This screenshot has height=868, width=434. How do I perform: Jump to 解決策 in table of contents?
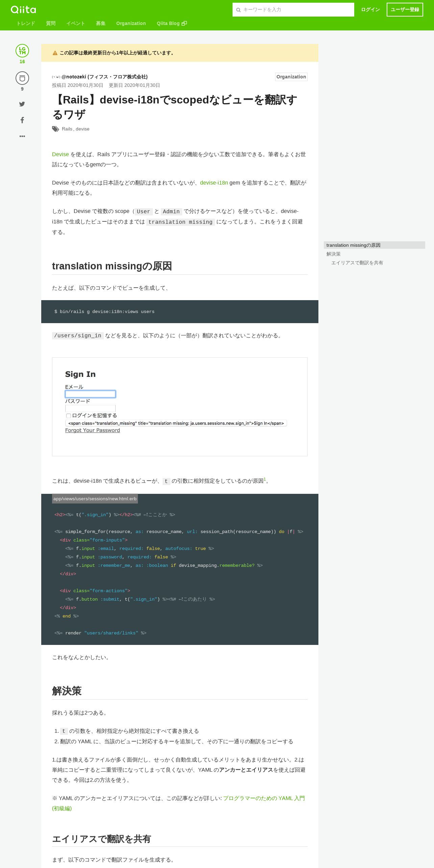[x=334, y=254]
